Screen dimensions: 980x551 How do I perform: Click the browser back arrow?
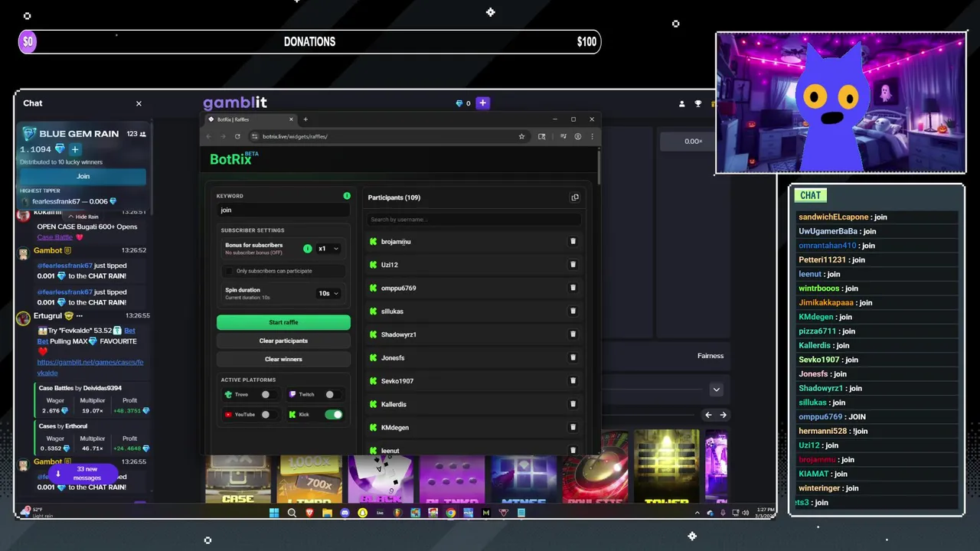click(x=208, y=136)
